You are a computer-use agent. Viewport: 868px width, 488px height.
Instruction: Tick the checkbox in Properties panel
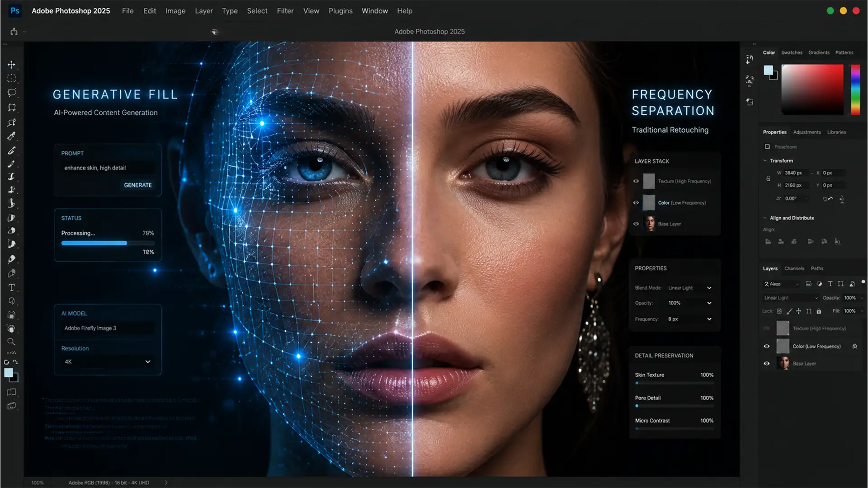coord(767,146)
